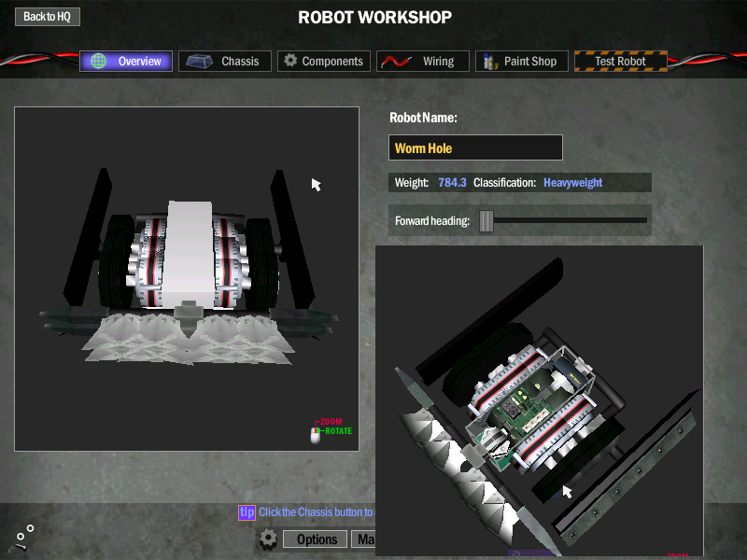Click the tip text about Chassis button
Image resolution: width=747 pixels, height=560 pixels.
coord(316,512)
